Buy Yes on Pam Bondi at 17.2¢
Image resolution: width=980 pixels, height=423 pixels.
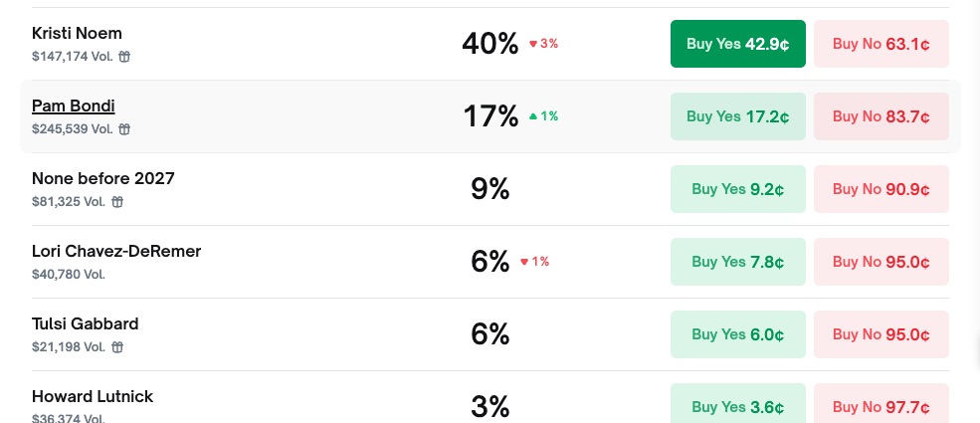click(737, 116)
